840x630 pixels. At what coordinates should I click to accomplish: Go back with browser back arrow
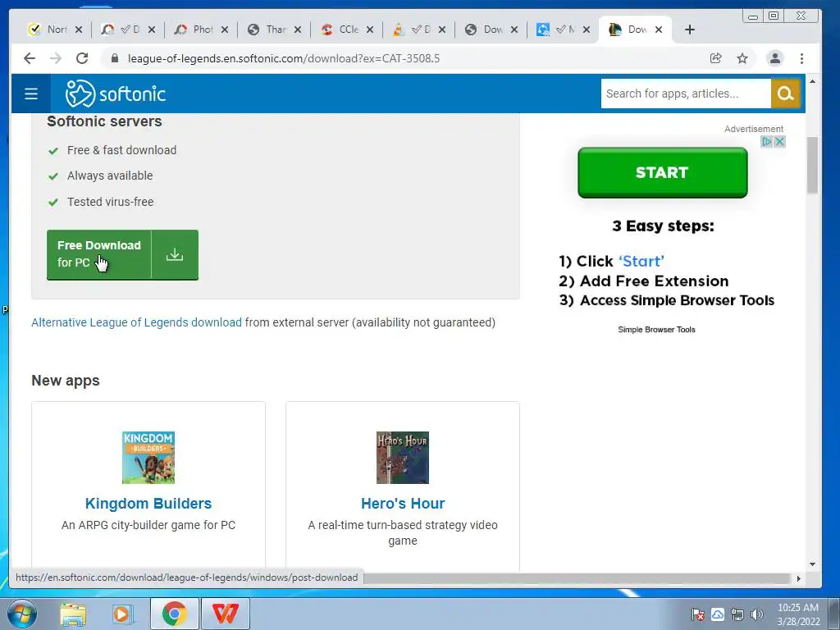(x=30, y=58)
